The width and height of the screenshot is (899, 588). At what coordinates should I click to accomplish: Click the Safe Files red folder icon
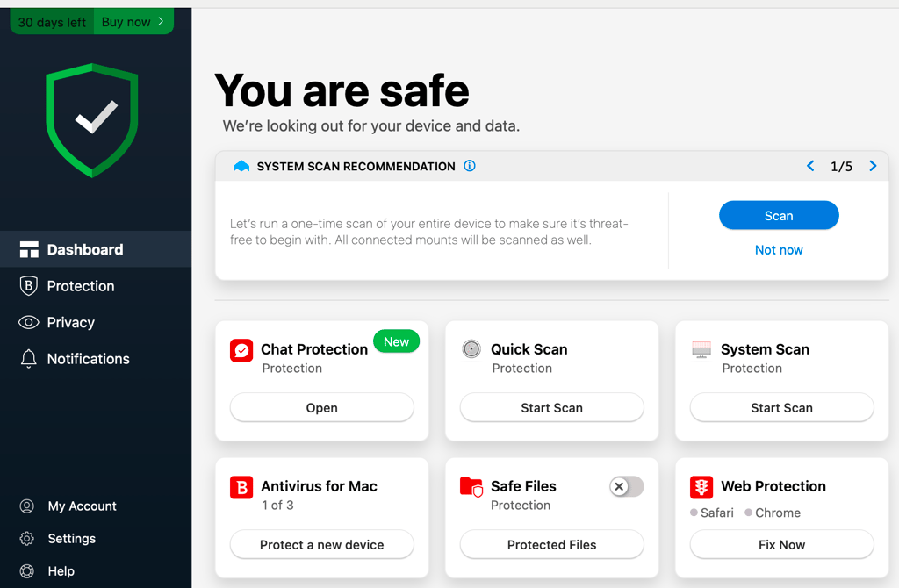click(471, 487)
